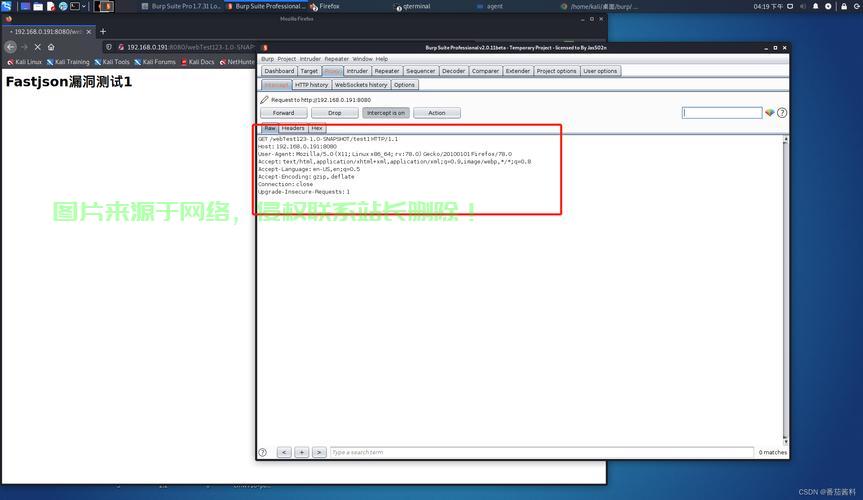Open the Action menu button
This screenshot has width=863, height=500.
pos(437,113)
